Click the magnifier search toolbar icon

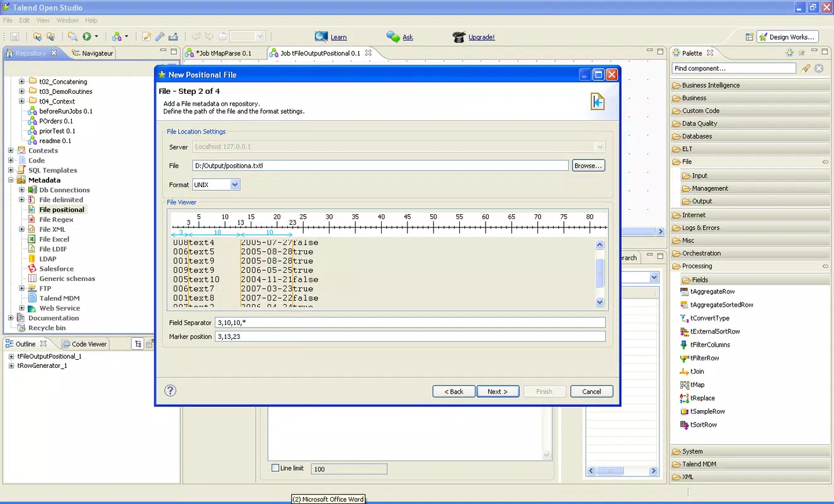(73, 37)
